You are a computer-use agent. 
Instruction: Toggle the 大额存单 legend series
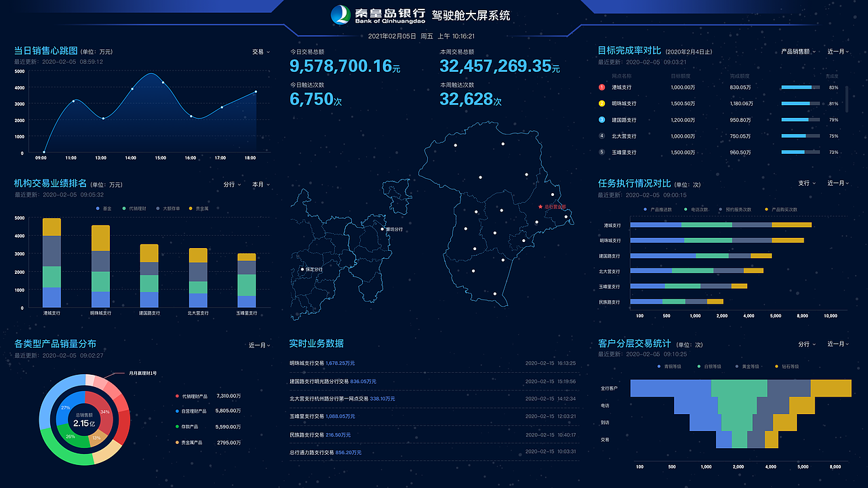coord(167,208)
